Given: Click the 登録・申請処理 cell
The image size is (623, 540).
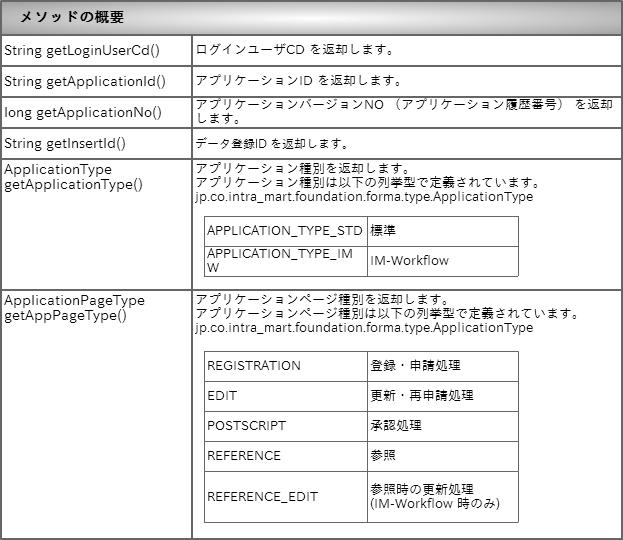Looking at the screenshot, I should [x=443, y=366].
